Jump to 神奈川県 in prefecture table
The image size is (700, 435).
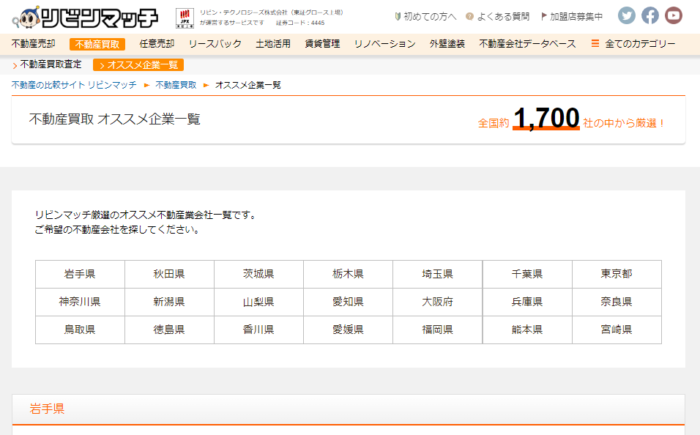click(80, 302)
